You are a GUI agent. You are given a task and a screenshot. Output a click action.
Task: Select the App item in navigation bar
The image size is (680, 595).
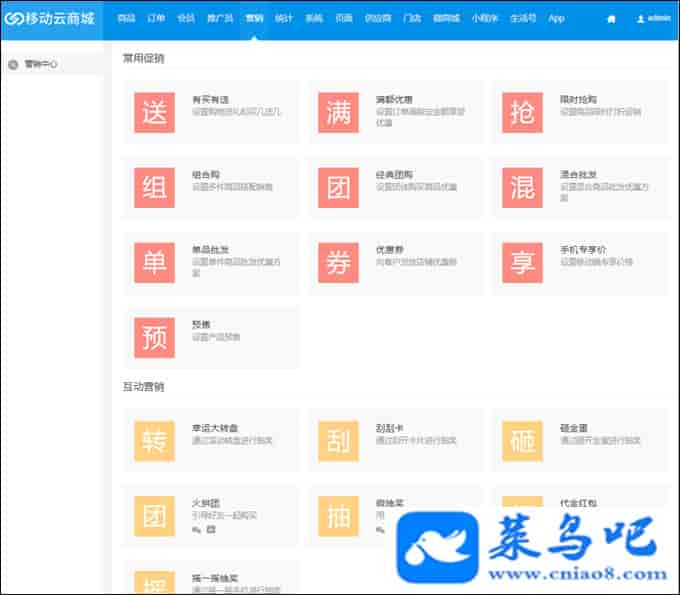[556, 18]
